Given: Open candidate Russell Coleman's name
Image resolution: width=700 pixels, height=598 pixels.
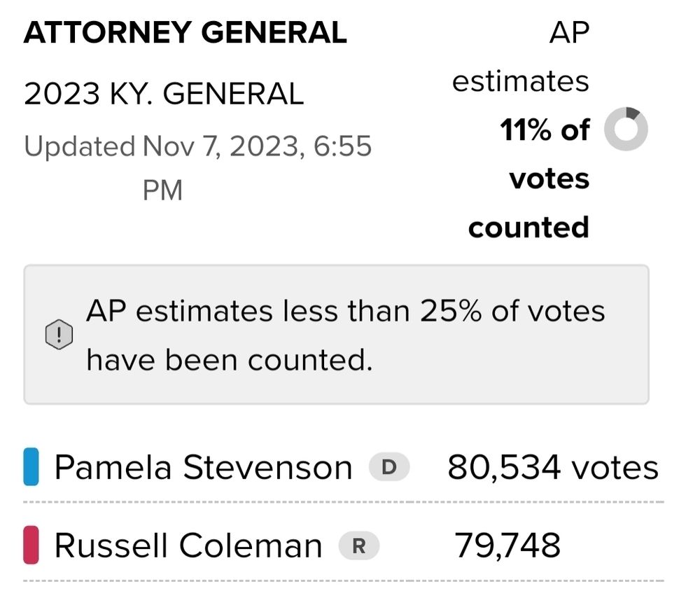Looking at the screenshot, I should [x=188, y=546].
